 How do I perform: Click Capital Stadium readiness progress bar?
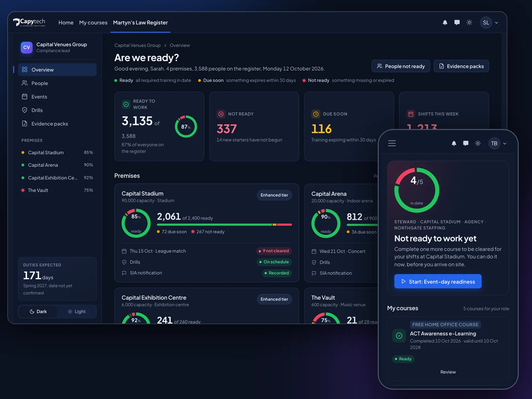coord(224,225)
